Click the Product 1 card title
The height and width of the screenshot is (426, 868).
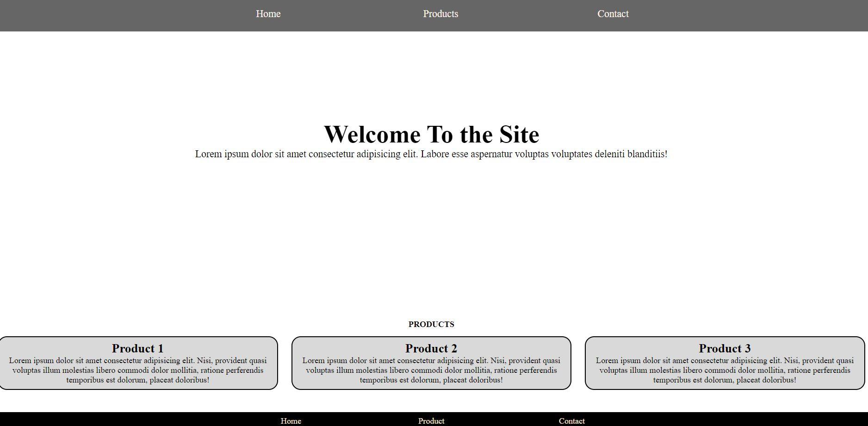[137, 348]
